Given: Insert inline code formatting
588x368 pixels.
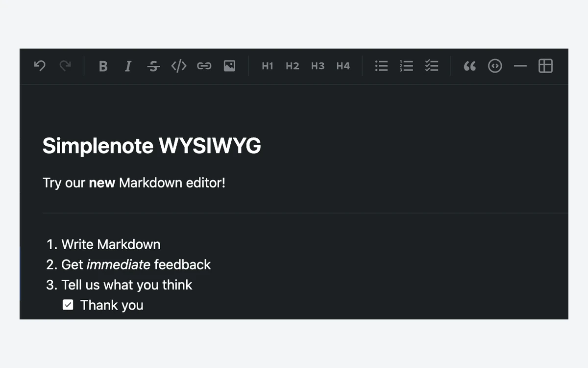Looking at the screenshot, I should click(179, 66).
